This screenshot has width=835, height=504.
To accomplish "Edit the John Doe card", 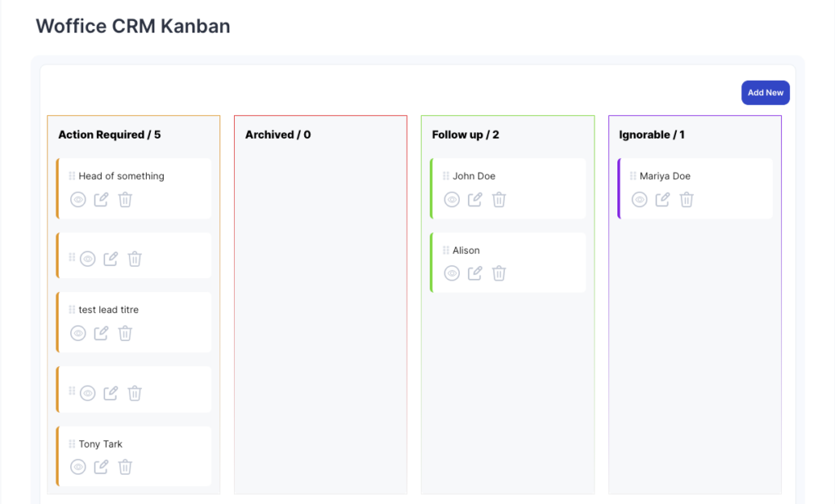I will [x=475, y=200].
